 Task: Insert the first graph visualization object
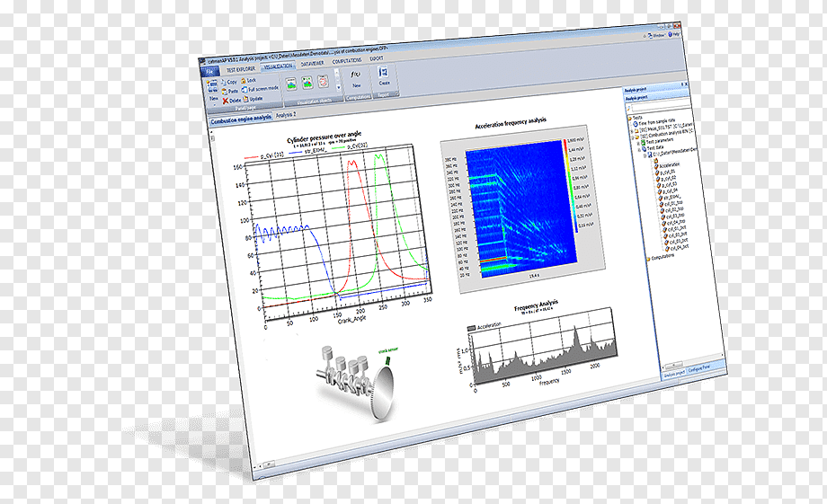point(291,84)
